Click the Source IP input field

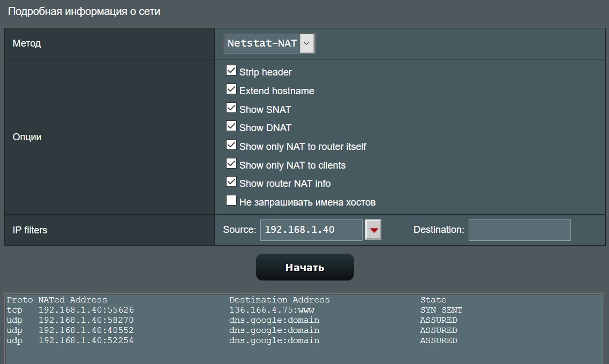[x=311, y=230]
